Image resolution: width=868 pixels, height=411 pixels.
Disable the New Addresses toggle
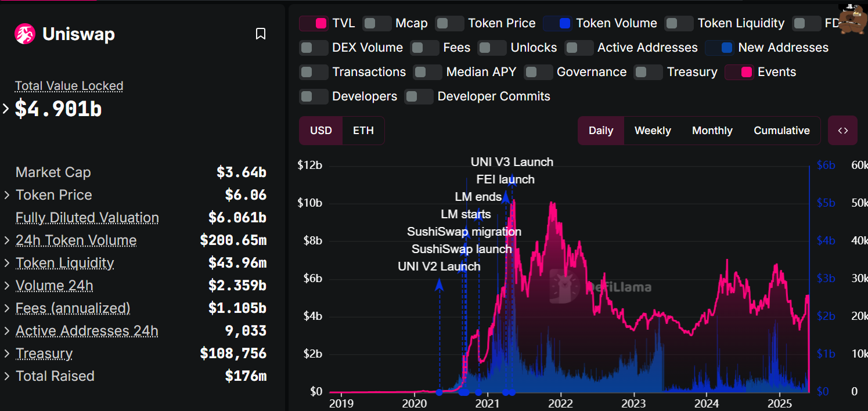pos(719,48)
